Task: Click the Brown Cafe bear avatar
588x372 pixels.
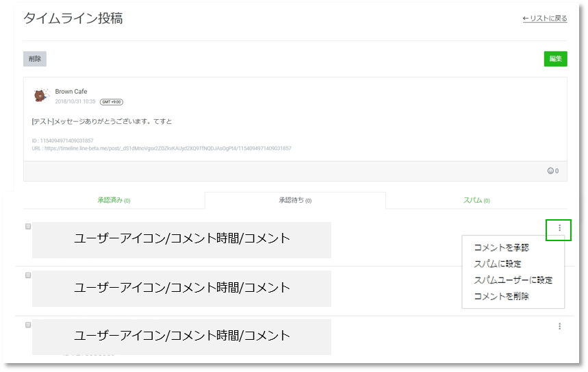Action: pos(42,96)
